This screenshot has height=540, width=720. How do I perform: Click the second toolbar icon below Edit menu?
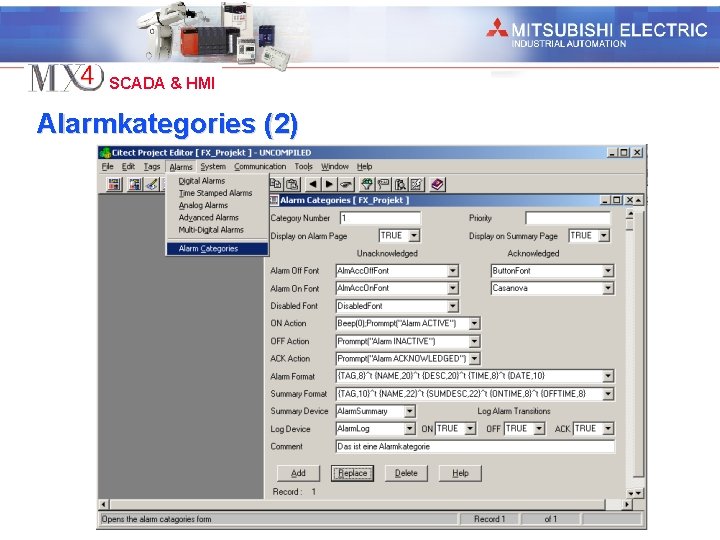pos(135,185)
